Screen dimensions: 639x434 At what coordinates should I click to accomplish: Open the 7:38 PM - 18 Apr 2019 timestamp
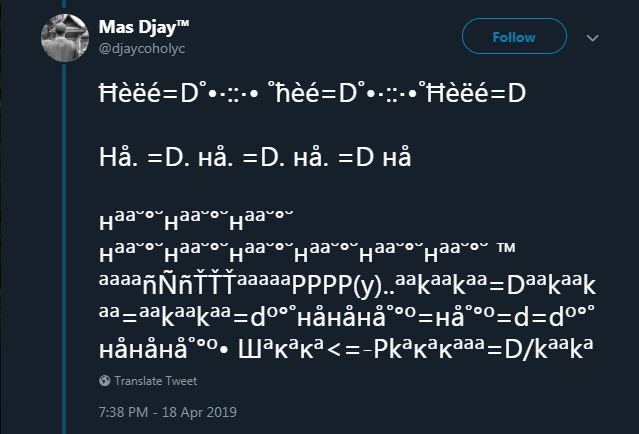tap(168, 412)
